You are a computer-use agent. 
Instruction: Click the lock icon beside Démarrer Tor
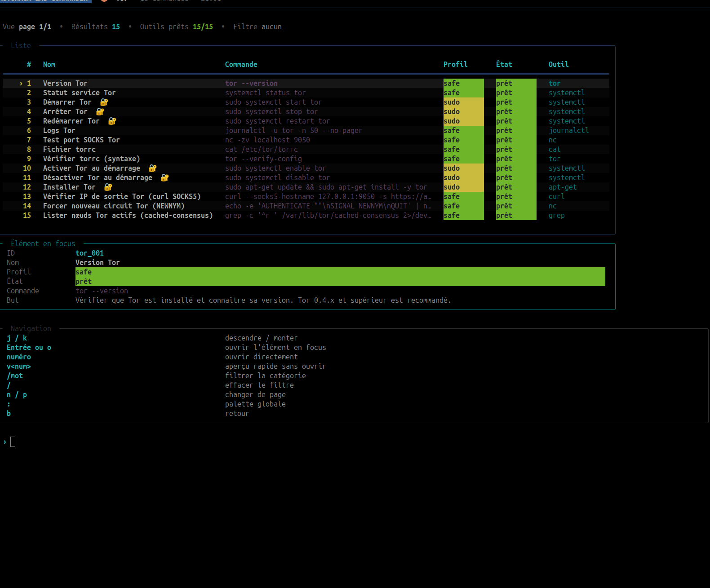click(x=104, y=102)
